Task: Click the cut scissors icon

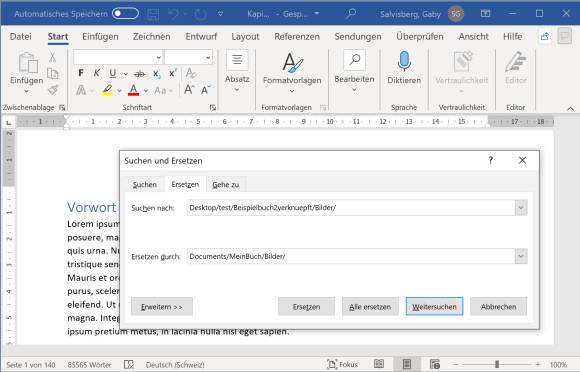Action: click(53, 57)
